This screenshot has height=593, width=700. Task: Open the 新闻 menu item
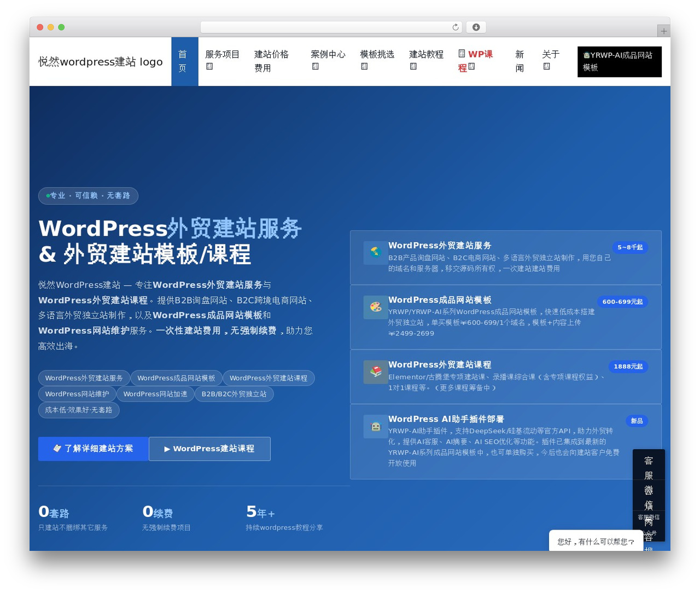(x=520, y=61)
